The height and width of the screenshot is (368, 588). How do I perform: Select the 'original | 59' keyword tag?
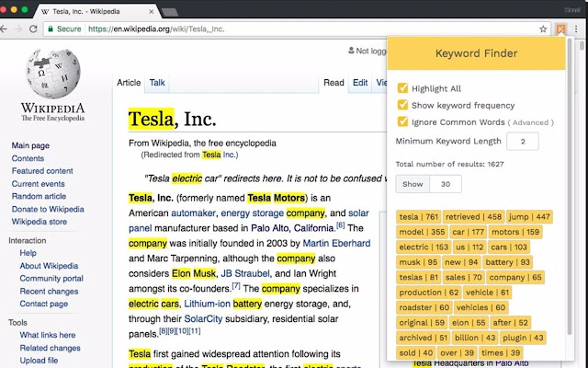(x=422, y=323)
